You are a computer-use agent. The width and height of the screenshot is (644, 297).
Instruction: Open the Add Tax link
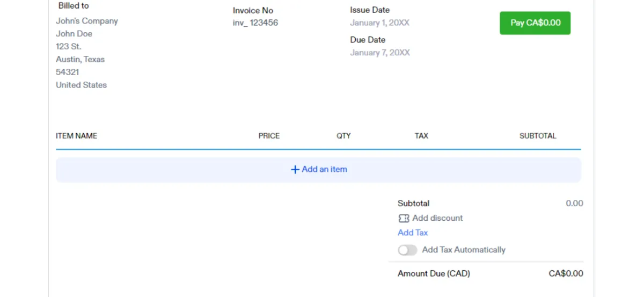(x=413, y=233)
